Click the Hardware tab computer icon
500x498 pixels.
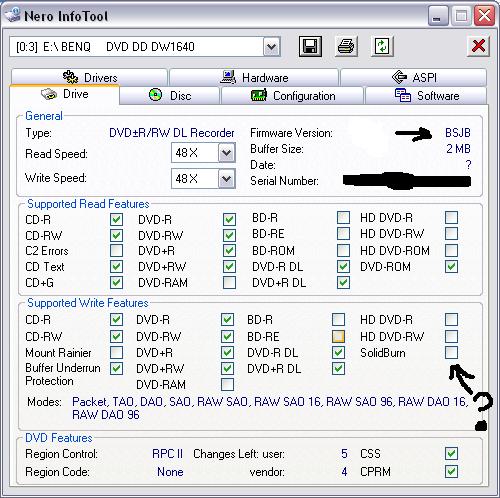point(228,77)
